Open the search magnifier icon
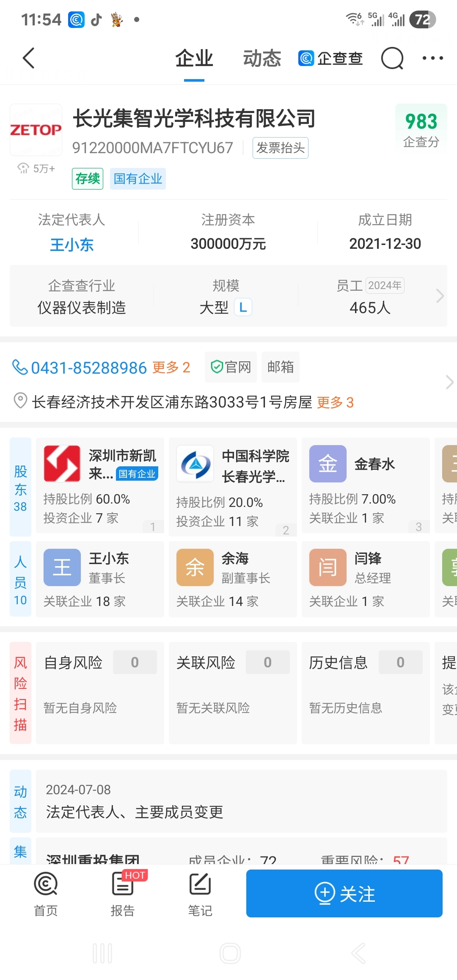Viewport: 457px width, 980px height. (x=392, y=58)
